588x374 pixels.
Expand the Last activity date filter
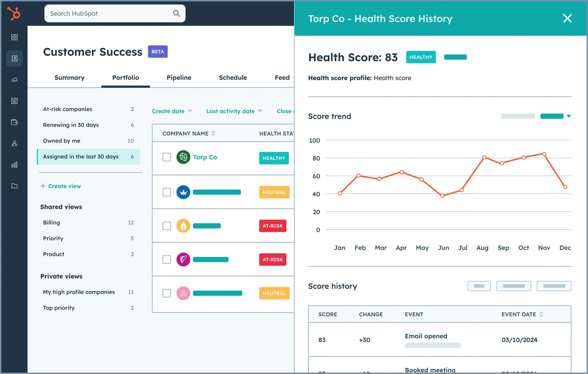click(x=233, y=111)
